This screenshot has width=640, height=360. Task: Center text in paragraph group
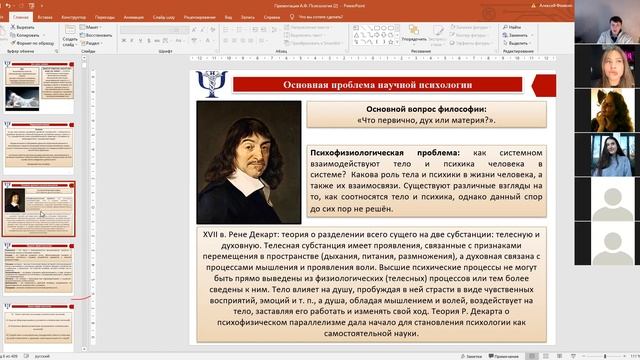[234, 41]
